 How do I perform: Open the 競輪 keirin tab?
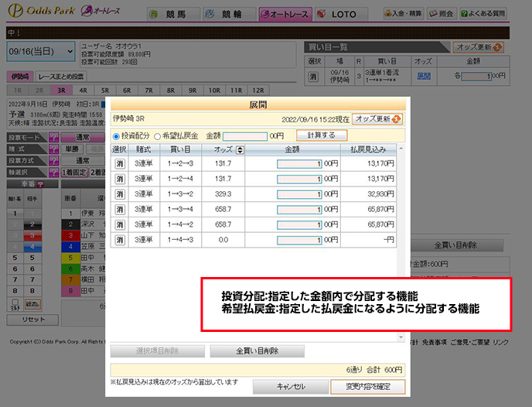tap(230, 14)
